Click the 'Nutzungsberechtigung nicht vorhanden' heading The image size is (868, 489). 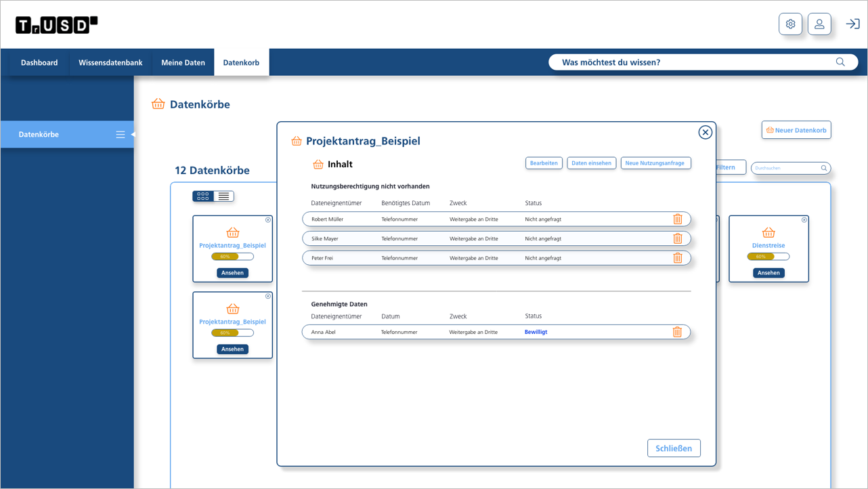[370, 186]
